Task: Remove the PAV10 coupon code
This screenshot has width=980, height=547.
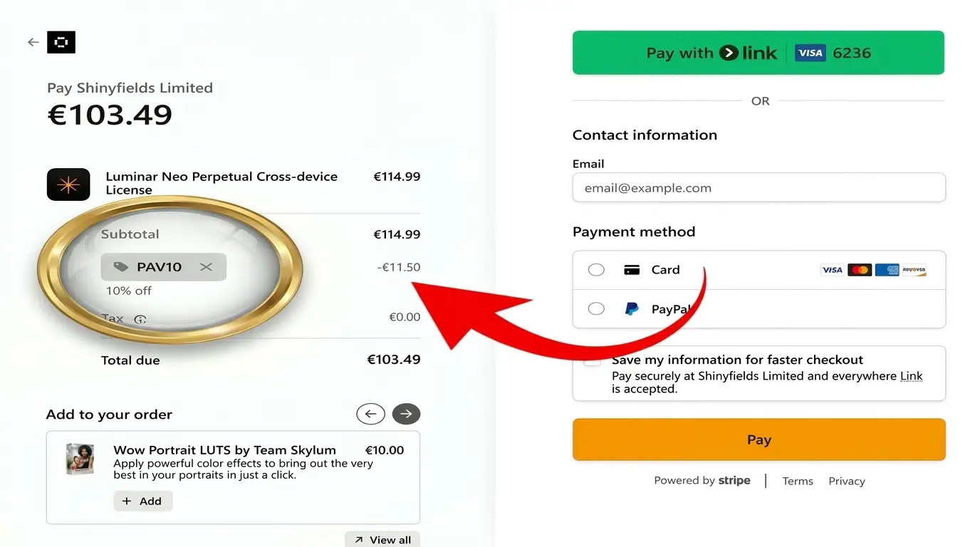Action: (x=206, y=266)
